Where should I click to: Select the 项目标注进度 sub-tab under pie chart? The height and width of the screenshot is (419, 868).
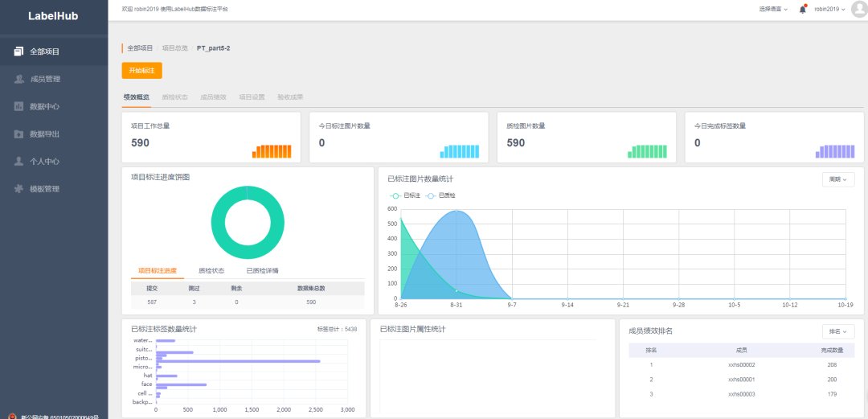click(x=158, y=271)
